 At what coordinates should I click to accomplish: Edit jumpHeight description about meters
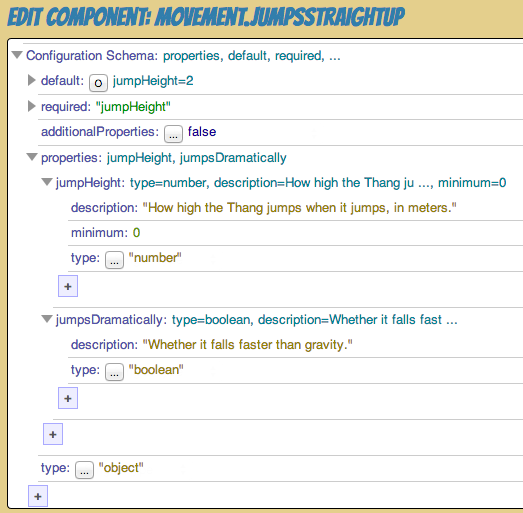pyautogui.click(x=300, y=208)
